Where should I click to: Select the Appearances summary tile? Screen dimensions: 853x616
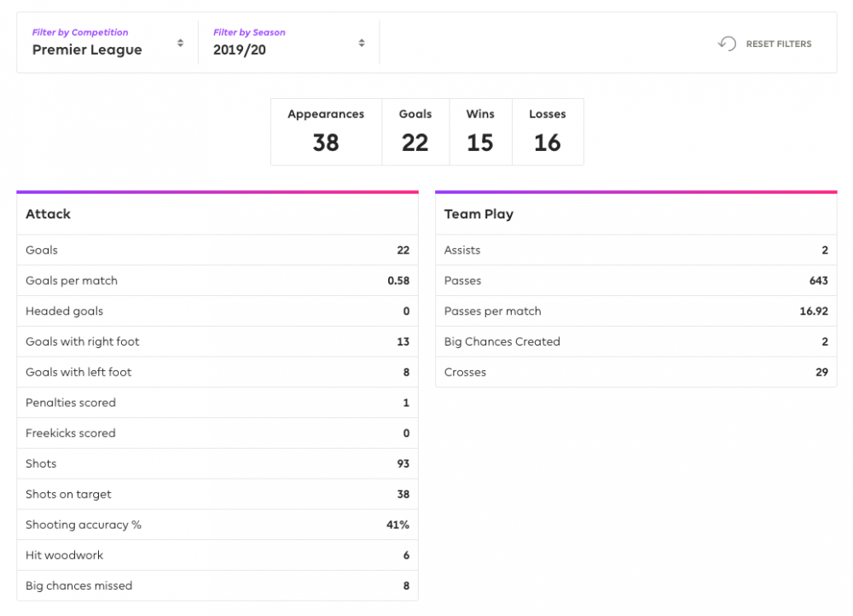(x=326, y=131)
